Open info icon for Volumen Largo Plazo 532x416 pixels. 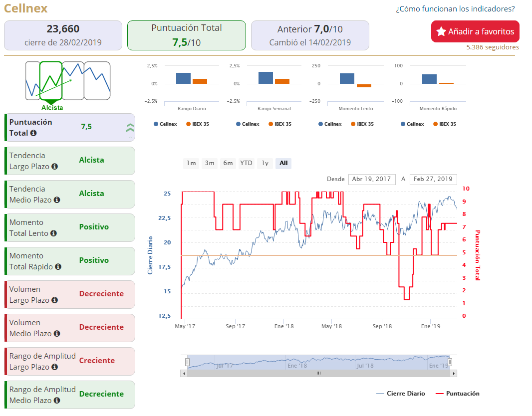54,300
